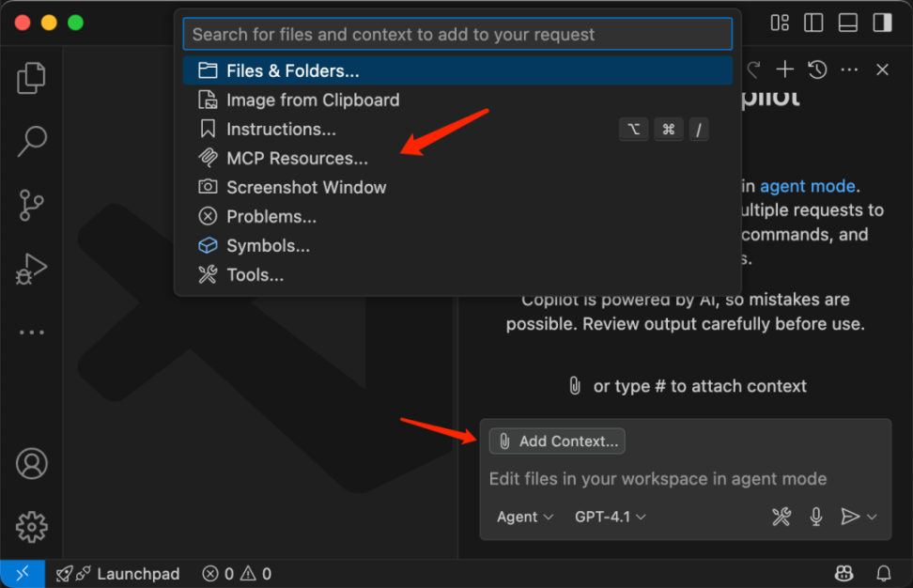Open the Run and Debug view
This screenshot has height=588, width=913.
click(x=31, y=269)
